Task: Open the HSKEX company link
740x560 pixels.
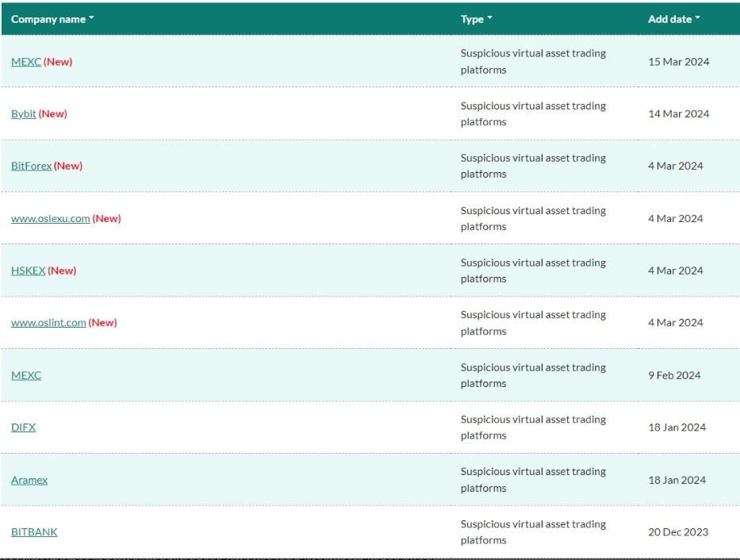Action: tap(29, 270)
